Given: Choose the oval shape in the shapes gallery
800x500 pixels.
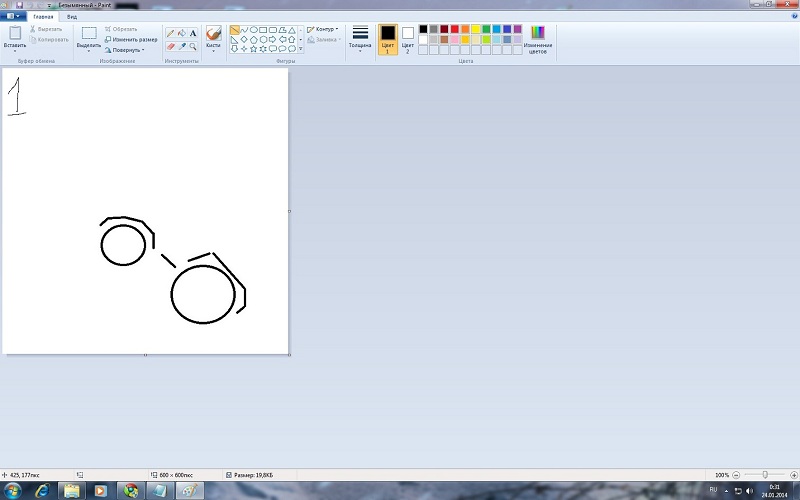Looking at the screenshot, I should pos(254,30).
